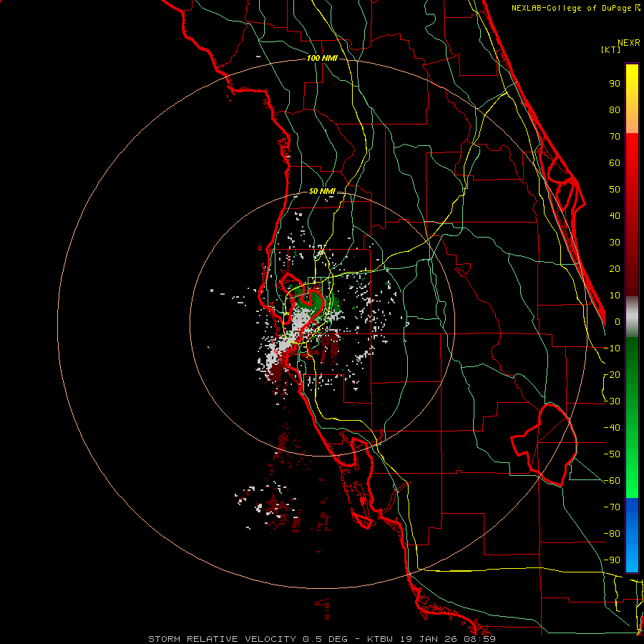Click the 70 value on the velocity scale
This screenshot has height=644, width=644.
click(x=615, y=137)
